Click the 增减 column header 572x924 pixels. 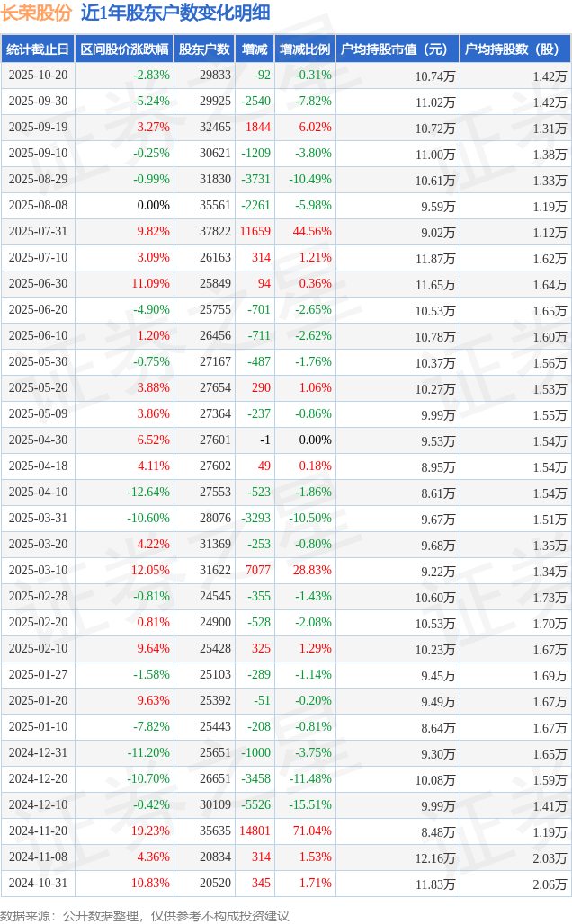[255, 49]
